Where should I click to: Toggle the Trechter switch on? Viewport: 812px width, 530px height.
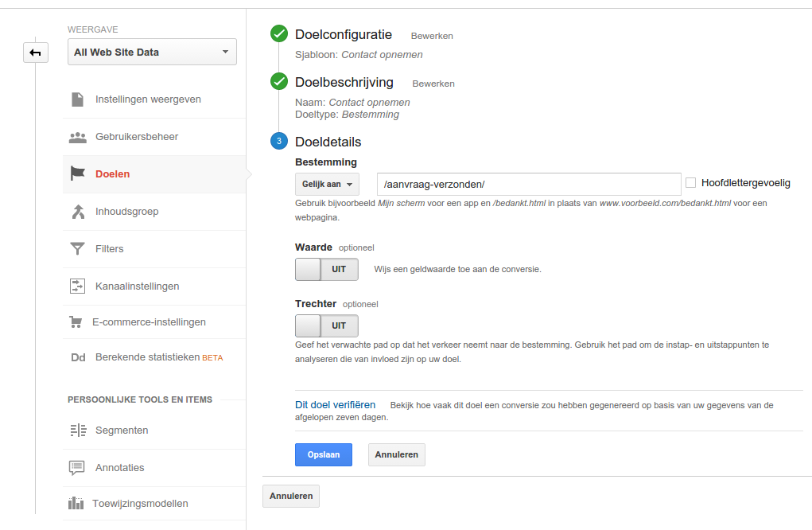coord(326,325)
